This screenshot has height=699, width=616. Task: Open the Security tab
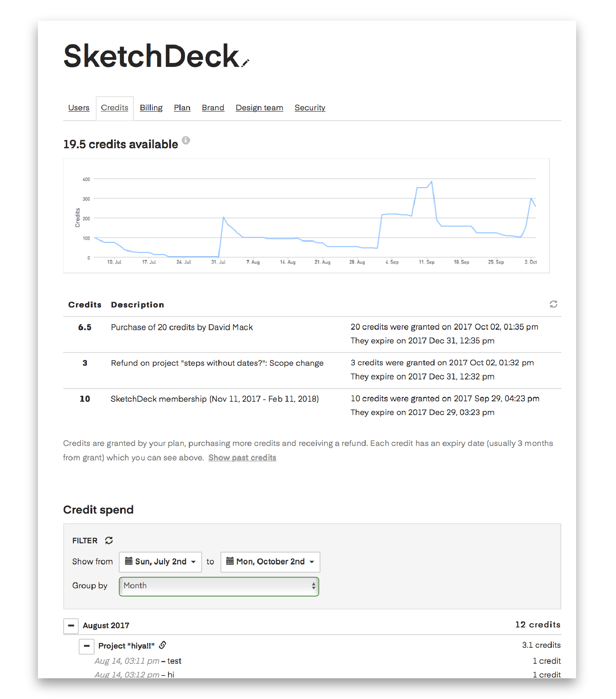point(310,108)
